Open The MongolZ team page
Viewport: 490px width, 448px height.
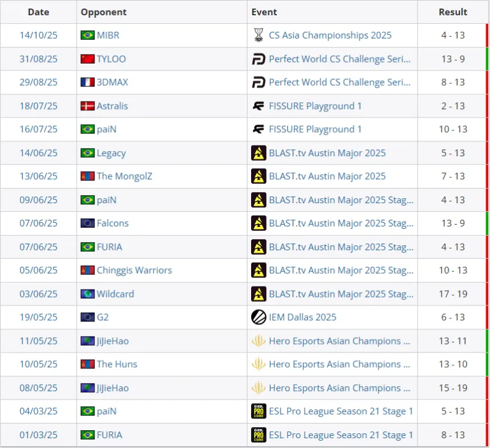(x=124, y=176)
